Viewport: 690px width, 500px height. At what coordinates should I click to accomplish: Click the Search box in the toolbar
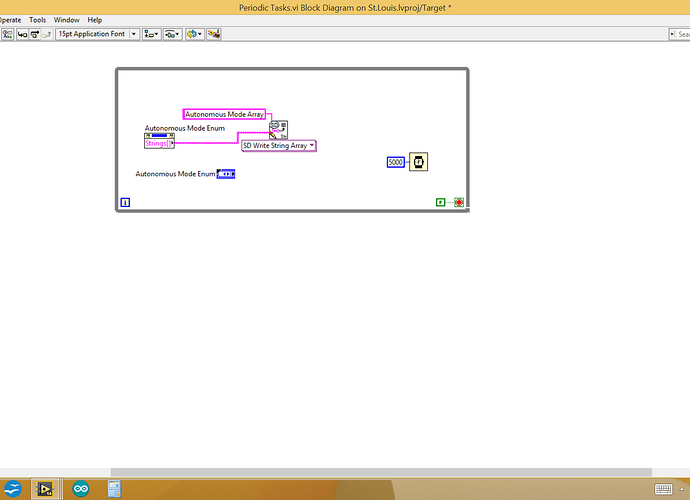pyautogui.click(x=679, y=34)
